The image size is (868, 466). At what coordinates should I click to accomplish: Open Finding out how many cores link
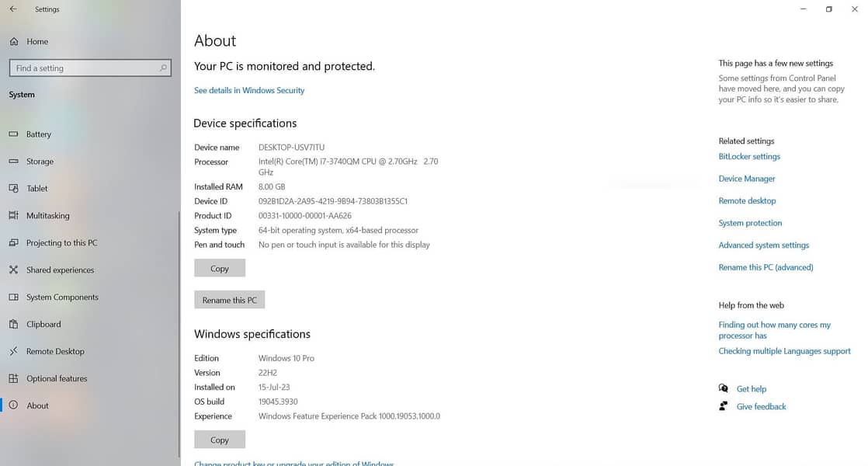click(x=775, y=330)
